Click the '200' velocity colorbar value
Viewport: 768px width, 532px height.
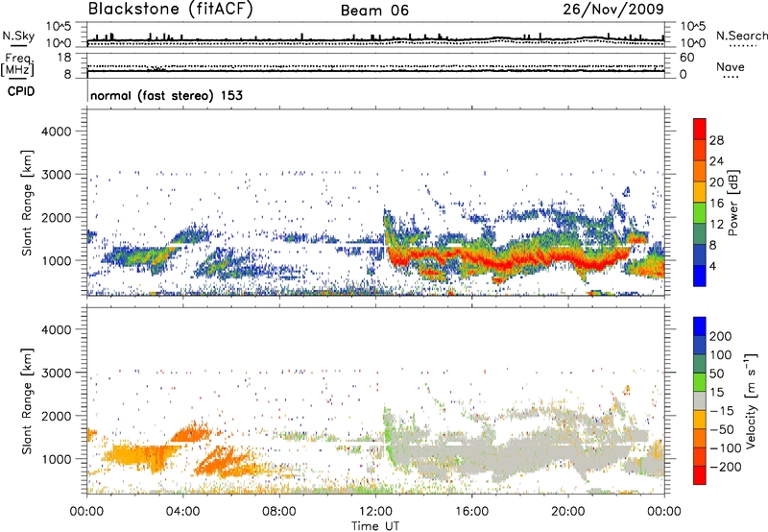pos(721,336)
